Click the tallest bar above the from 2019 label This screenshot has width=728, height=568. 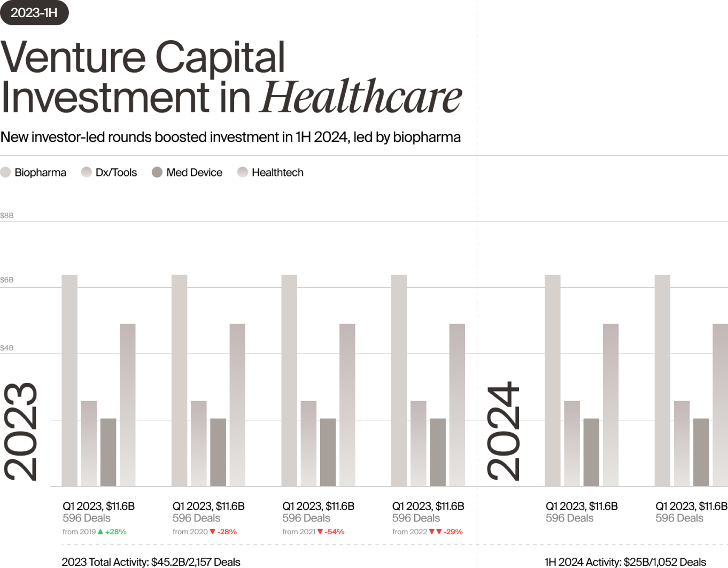point(69,380)
